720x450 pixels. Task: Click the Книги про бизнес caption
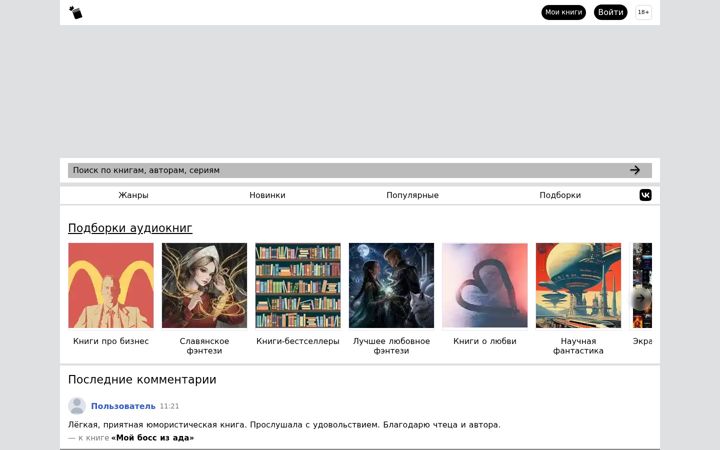[111, 341]
